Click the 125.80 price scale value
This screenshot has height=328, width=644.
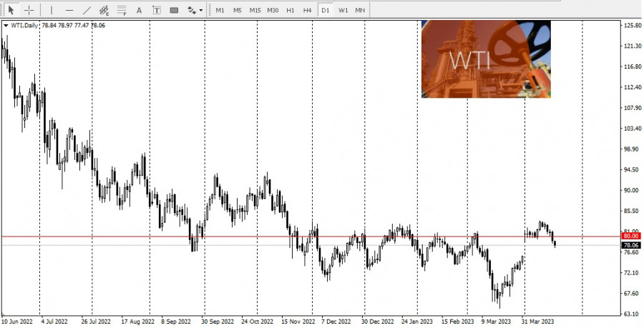[633, 26]
